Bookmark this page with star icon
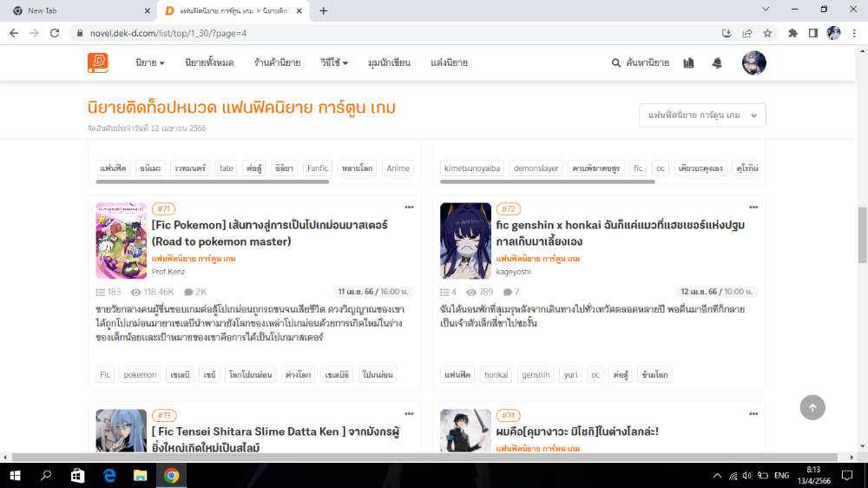Screen dimensions: 868x488 pyautogui.click(x=767, y=33)
